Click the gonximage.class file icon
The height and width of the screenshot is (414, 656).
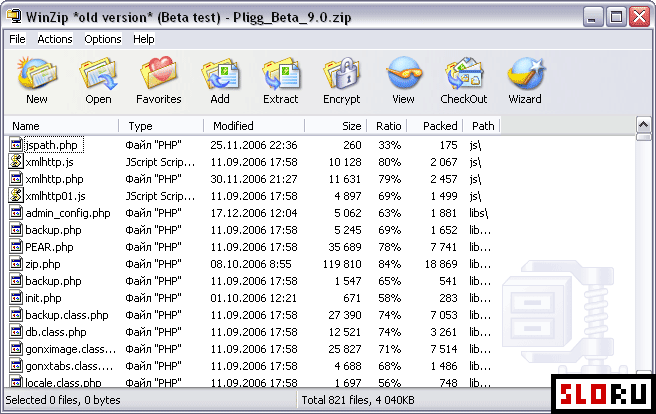point(16,349)
